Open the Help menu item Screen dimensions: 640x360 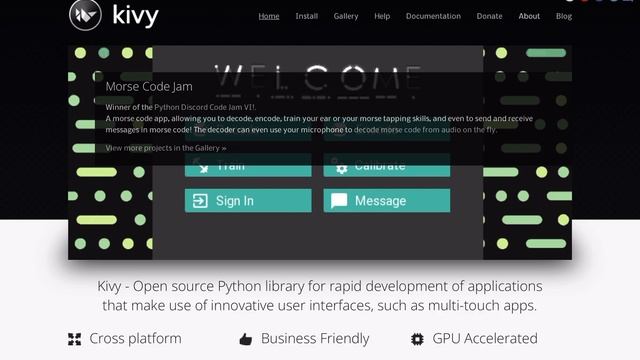click(382, 16)
